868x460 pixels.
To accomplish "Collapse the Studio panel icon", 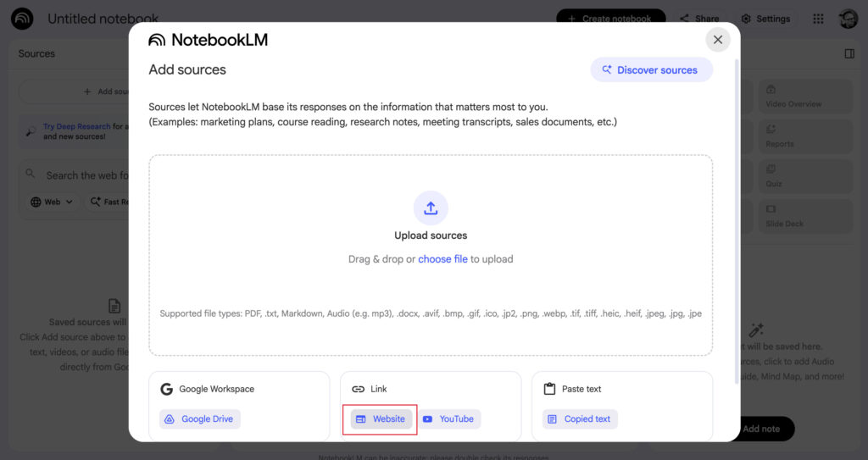I will click(x=849, y=53).
